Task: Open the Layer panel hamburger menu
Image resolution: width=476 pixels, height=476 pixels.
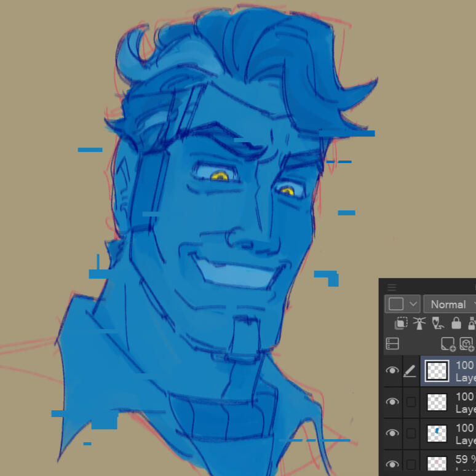Action: click(392, 287)
